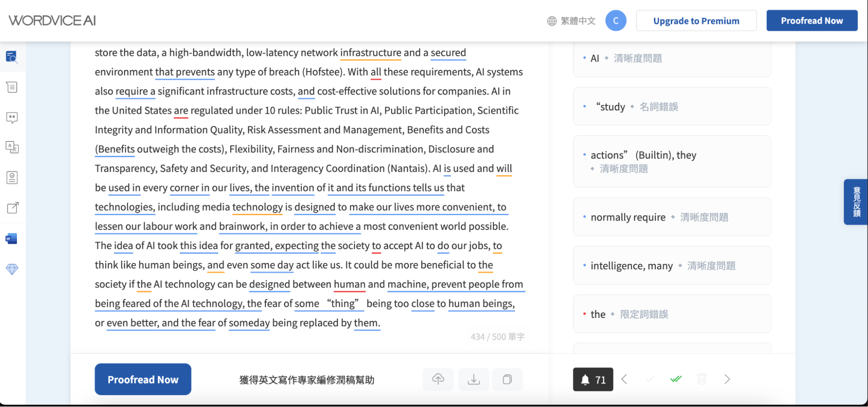Click the MS Word add-in icon

tap(12, 238)
